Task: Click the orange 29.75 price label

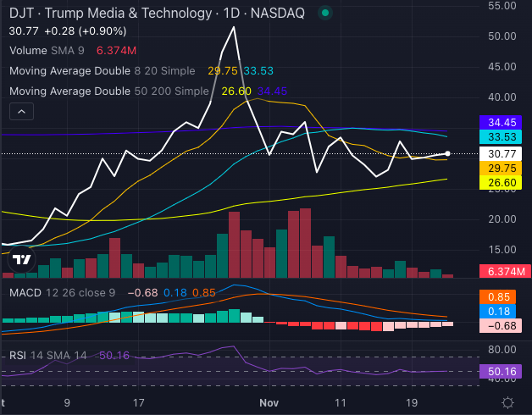Action: point(504,169)
